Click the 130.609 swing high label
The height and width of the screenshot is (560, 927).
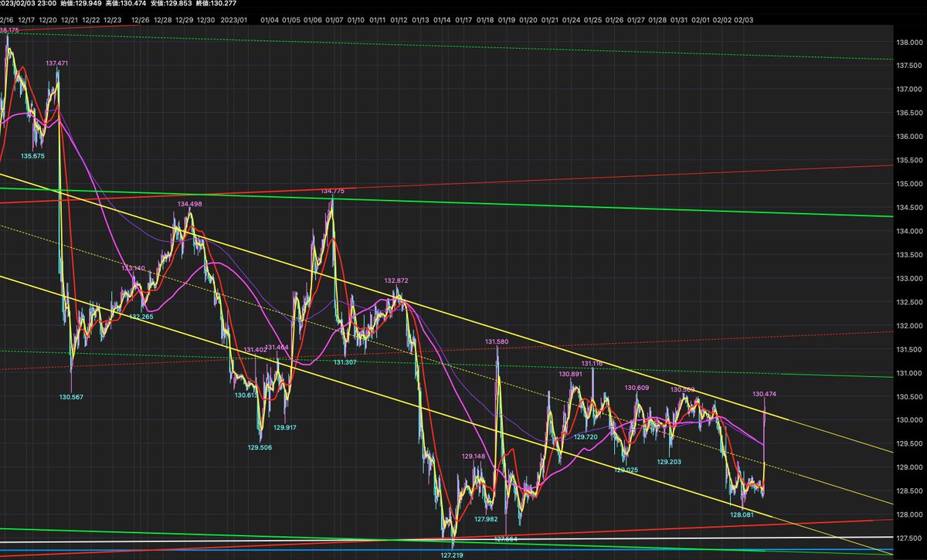point(637,388)
